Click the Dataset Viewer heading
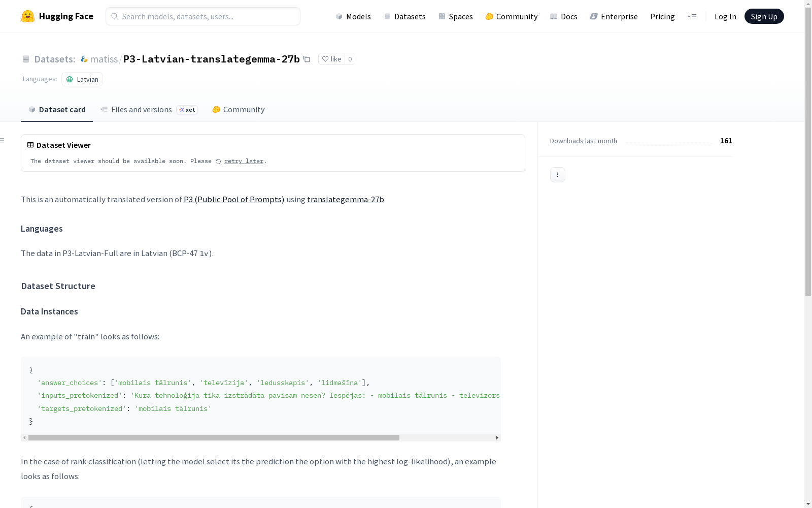This screenshot has width=812, height=508. pos(63,145)
